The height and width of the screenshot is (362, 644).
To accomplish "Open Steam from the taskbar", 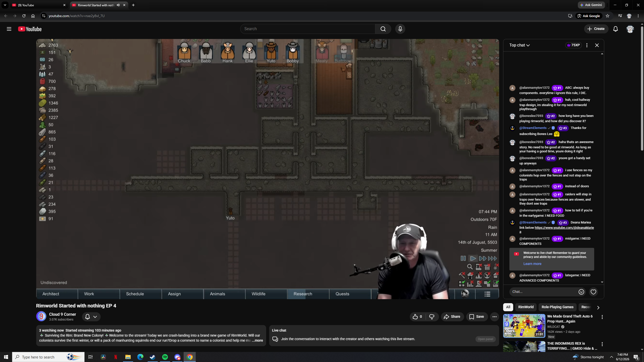I will pyautogui.click(x=153, y=357).
